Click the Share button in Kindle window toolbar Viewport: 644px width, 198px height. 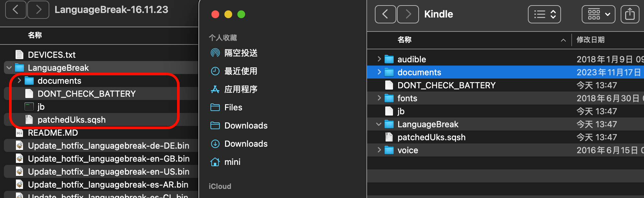click(630, 14)
